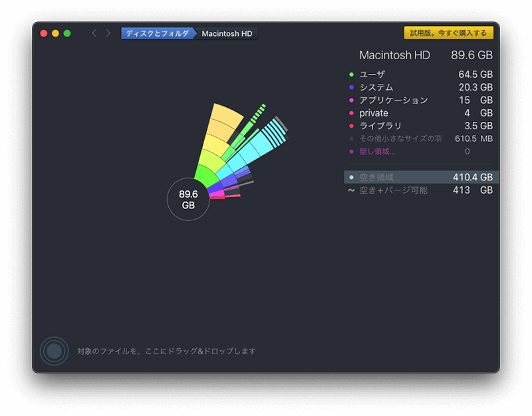Click the gray dot beside その他小さなサイズの項
532x416 pixels.
pos(352,138)
